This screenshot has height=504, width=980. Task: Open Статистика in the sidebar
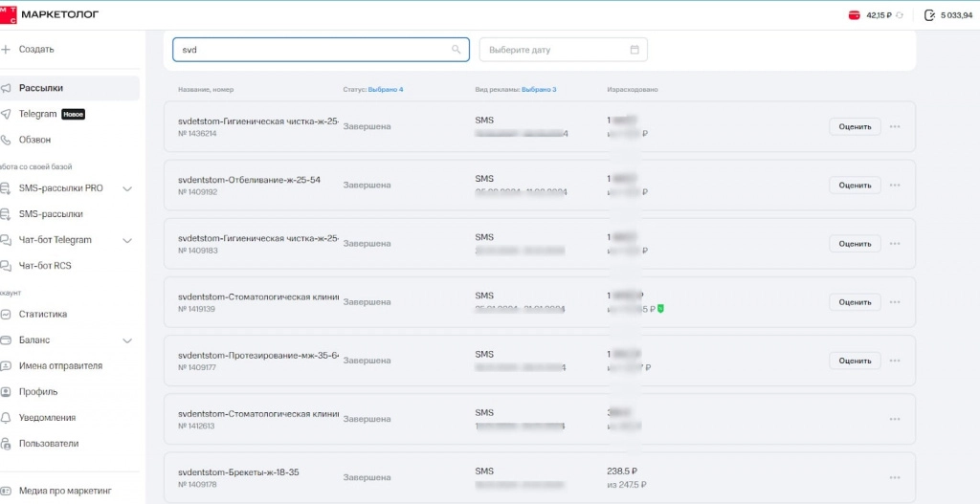pyautogui.click(x=43, y=314)
